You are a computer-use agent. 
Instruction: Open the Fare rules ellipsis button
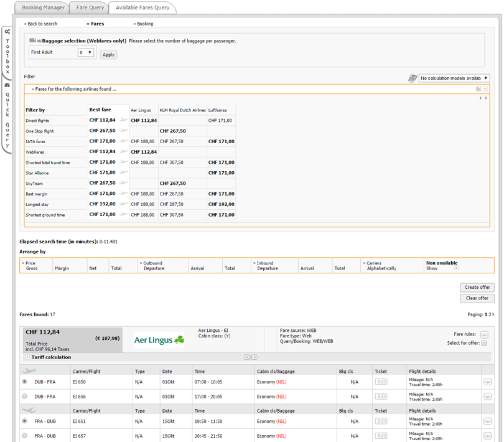coord(484,334)
